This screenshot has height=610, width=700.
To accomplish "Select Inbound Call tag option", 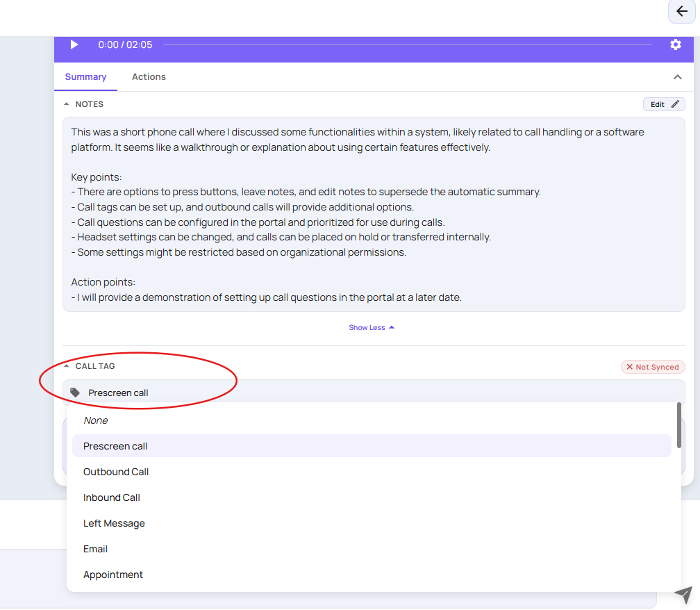I will [x=372, y=497].
